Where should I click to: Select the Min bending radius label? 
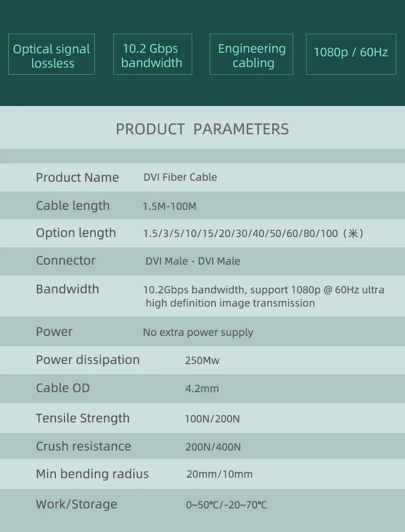[92, 474]
